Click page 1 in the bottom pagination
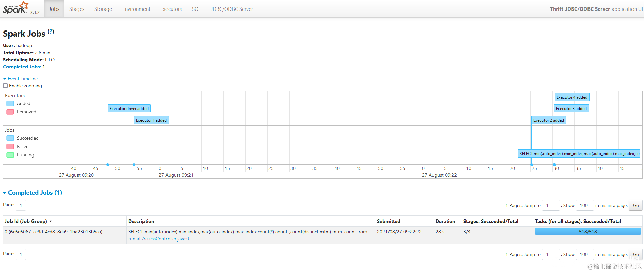The height and width of the screenshot is (272, 644). (x=21, y=254)
